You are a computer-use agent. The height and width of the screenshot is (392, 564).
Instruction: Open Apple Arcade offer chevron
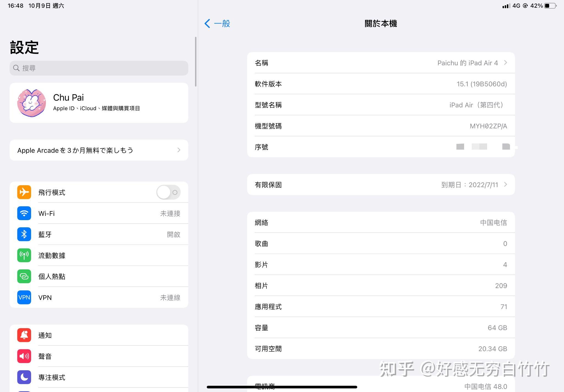[x=179, y=150]
